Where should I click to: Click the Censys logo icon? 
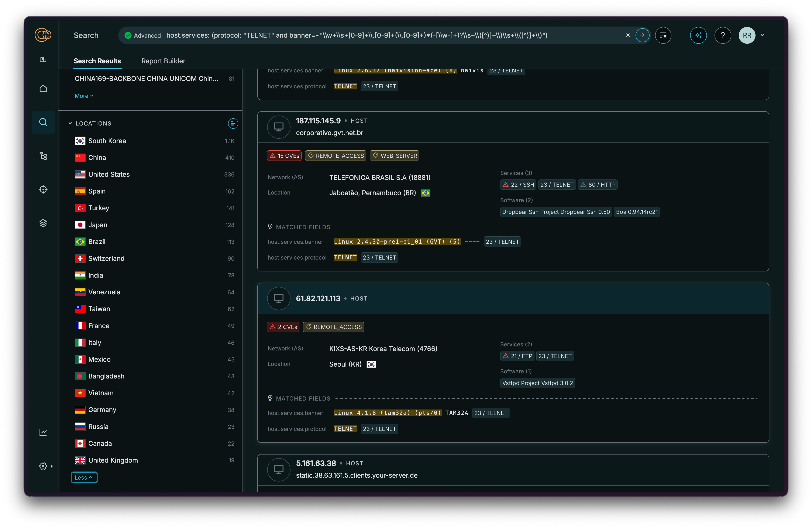(43, 35)
